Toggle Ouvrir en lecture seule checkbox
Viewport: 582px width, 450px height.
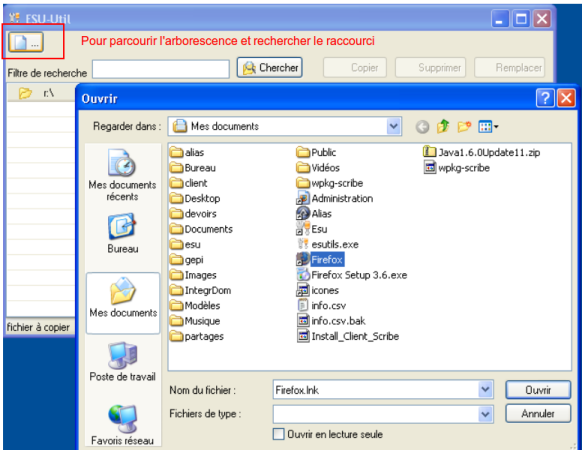pyautogui.click(x=278, y=434)
